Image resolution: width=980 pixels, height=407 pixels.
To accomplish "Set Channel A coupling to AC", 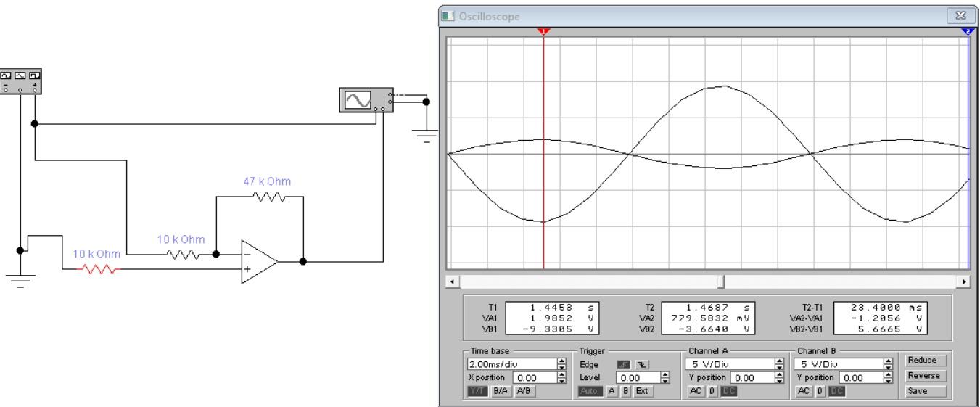I will [x=696, y=391].
